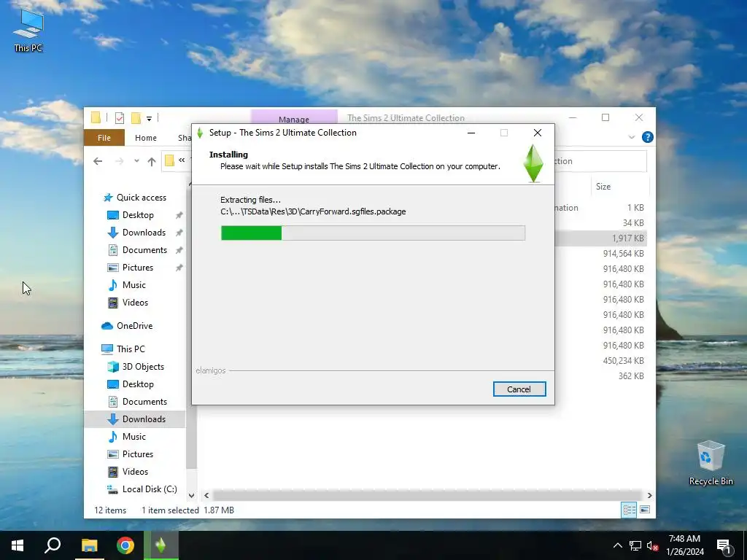This screenshot has width=747, height=560.
Task: Select Quick access in navigation pane
Action: click(135, 198)
